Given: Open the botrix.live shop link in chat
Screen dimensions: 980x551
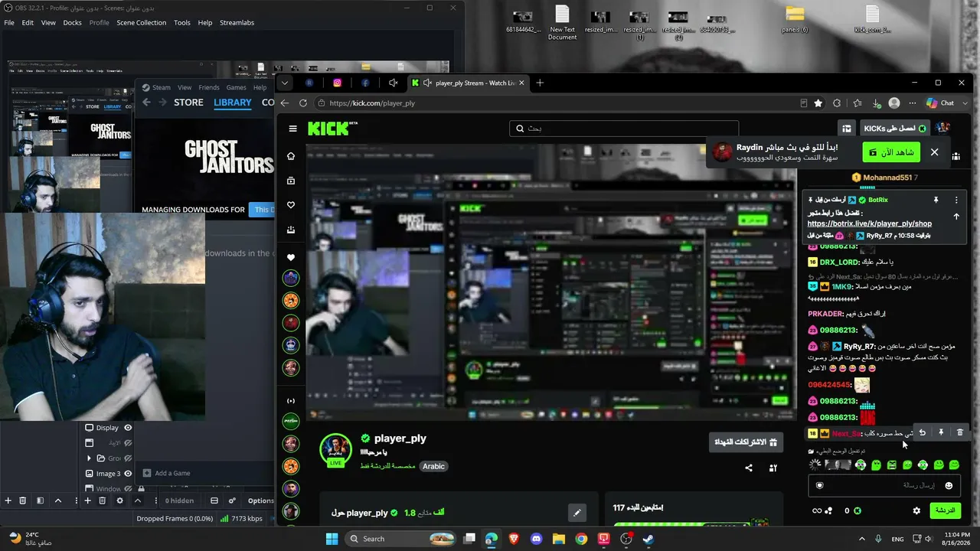Looking at the screenshot, I should (869, 223).
